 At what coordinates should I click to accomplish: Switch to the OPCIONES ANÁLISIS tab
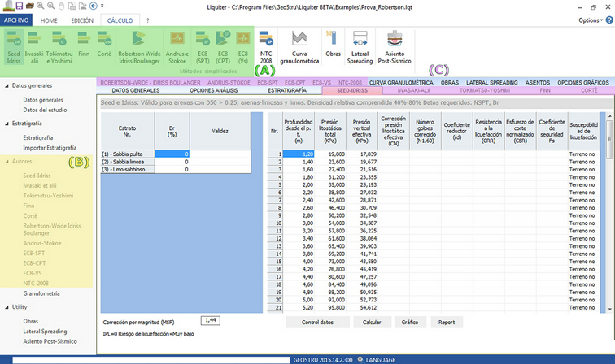click(x=214, y=90)
